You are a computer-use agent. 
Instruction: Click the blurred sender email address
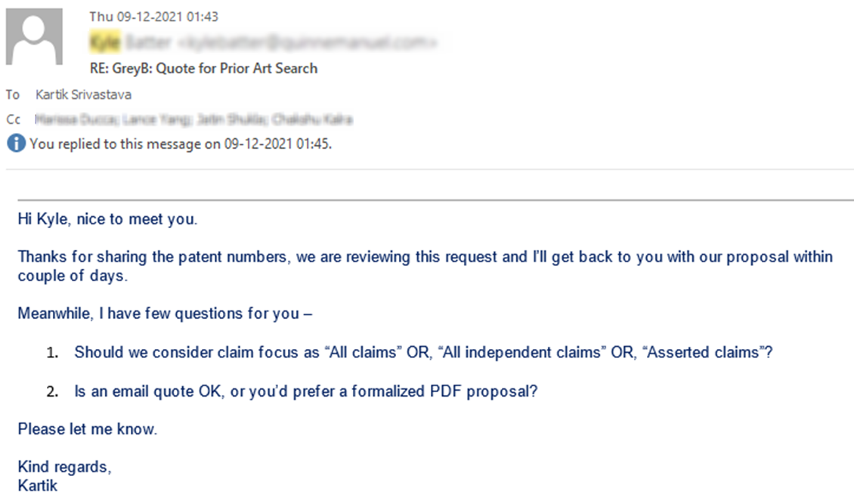(308, 42)
